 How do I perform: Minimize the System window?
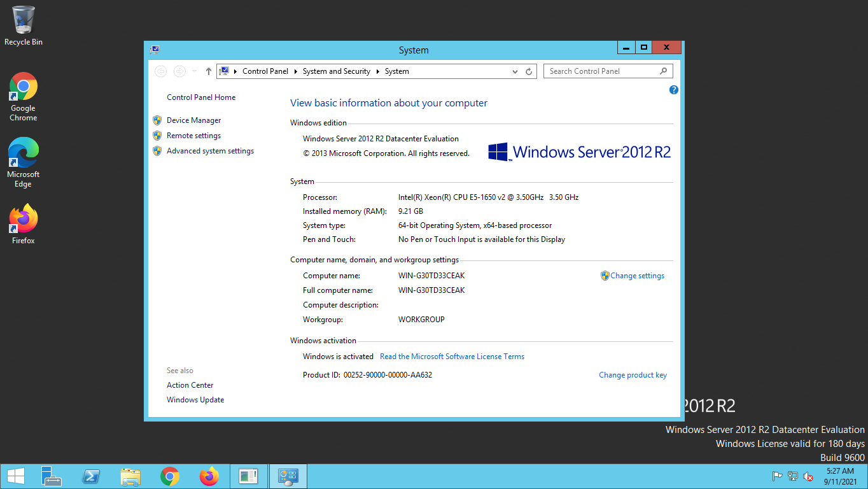(627, 48)
